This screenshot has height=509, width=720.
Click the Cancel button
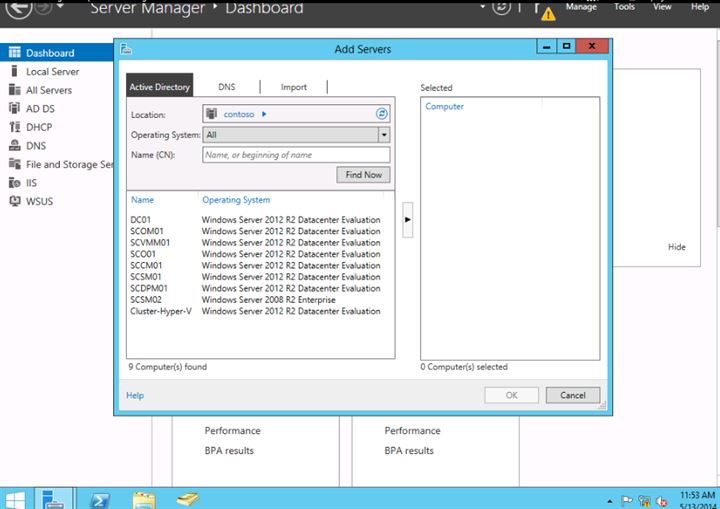pos(573,395)
